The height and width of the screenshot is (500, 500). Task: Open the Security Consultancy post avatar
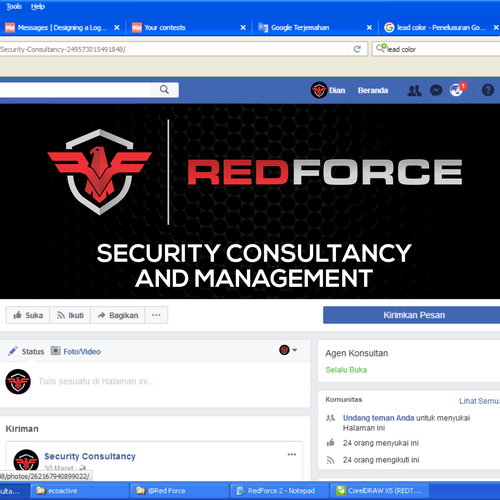(x=26, y=462)
